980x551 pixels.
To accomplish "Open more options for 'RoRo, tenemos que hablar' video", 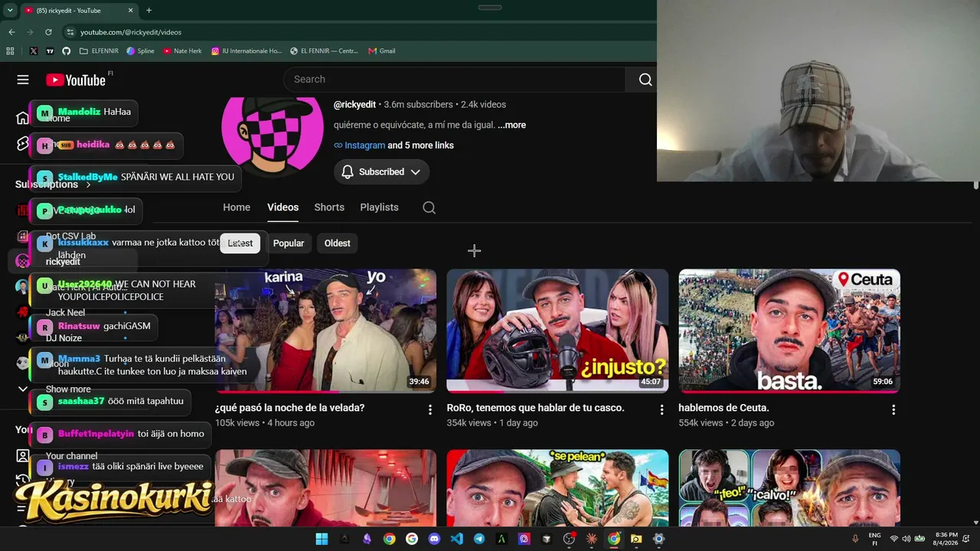I will click(x=661, y=410).
